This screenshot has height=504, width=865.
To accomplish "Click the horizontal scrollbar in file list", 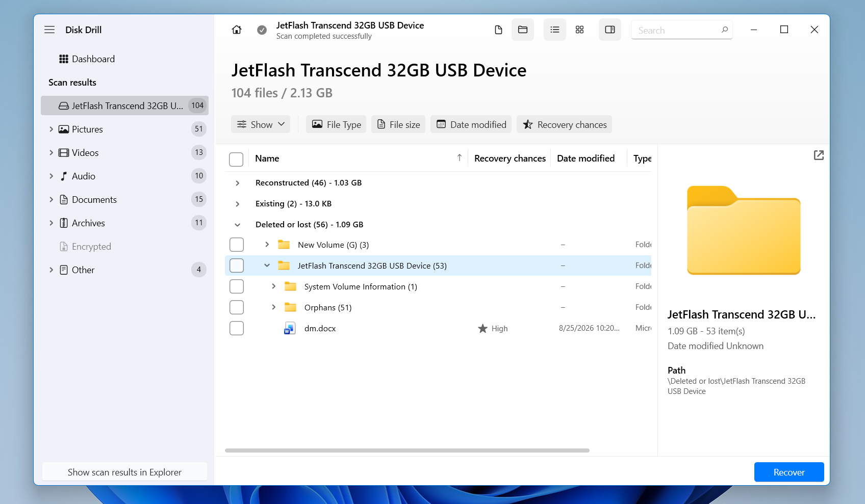I will (407, 450).
